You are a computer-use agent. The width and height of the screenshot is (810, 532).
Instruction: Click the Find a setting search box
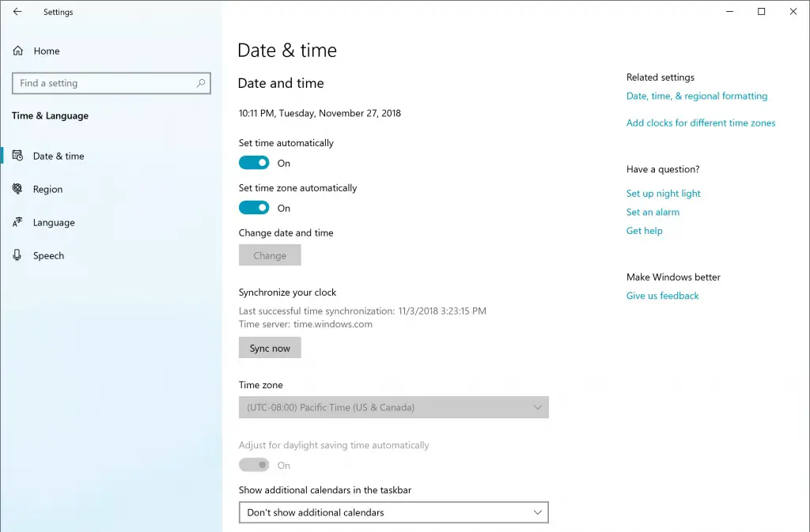[x=111, y=83]
